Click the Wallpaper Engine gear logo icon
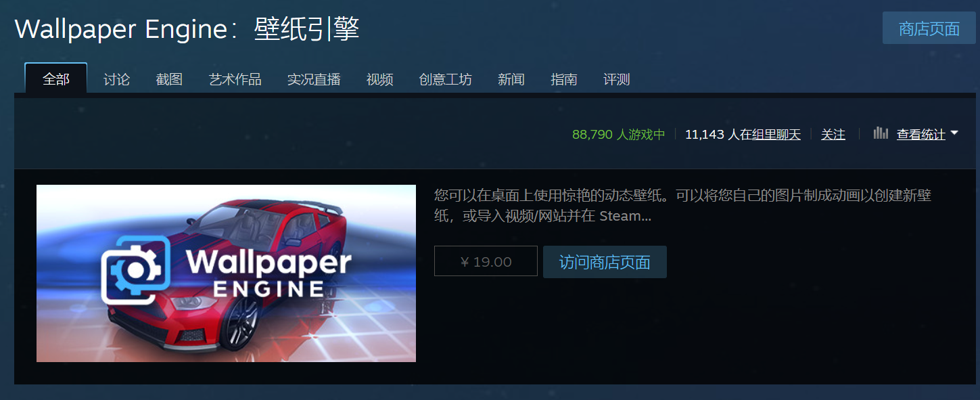The image size is (980, 400). [135, 270]
